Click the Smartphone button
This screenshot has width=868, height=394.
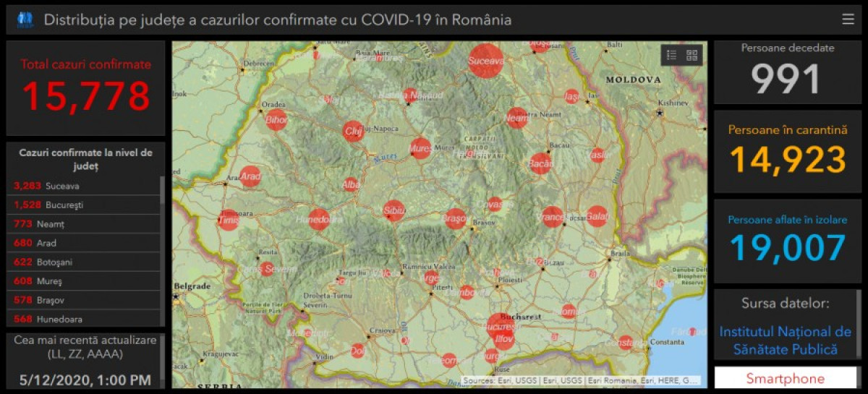[x=785, y=378]
